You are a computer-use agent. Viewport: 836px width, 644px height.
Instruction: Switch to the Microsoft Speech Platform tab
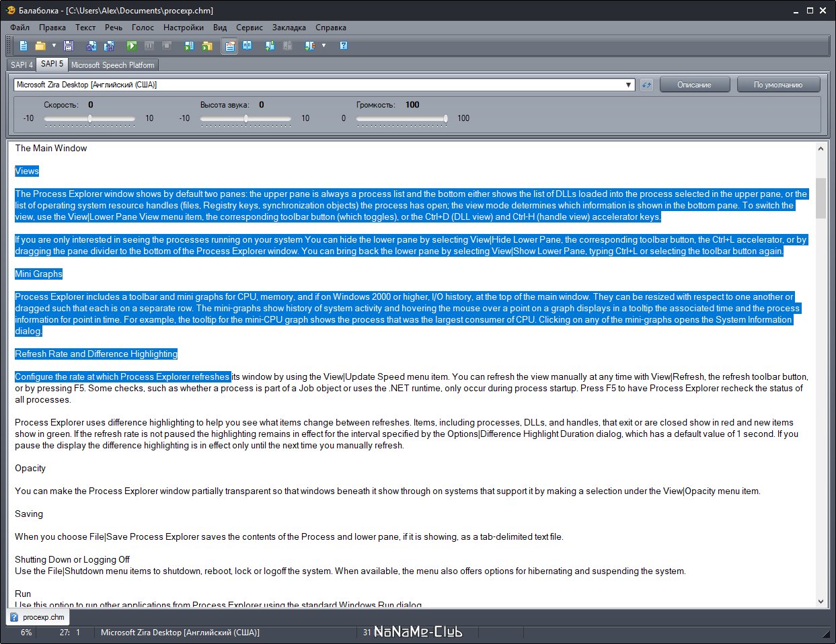113,65
